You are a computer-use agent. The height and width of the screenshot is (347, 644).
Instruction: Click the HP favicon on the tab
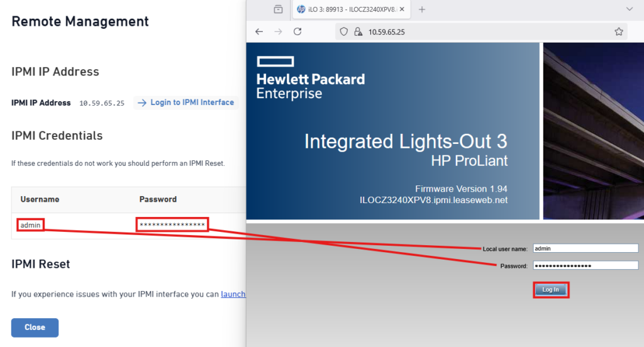[301, 9]
